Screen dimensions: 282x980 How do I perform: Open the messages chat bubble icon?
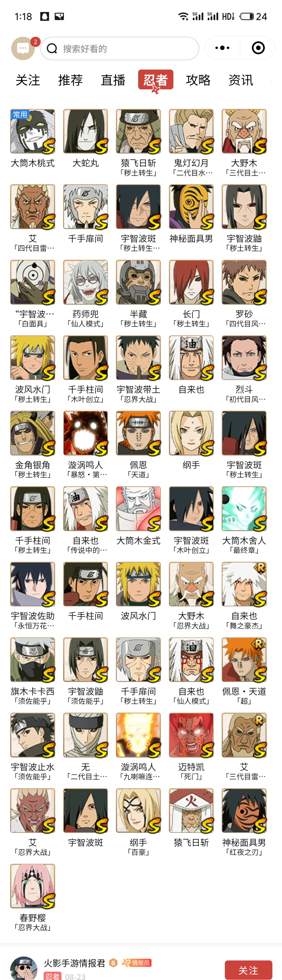coord(23,48)
